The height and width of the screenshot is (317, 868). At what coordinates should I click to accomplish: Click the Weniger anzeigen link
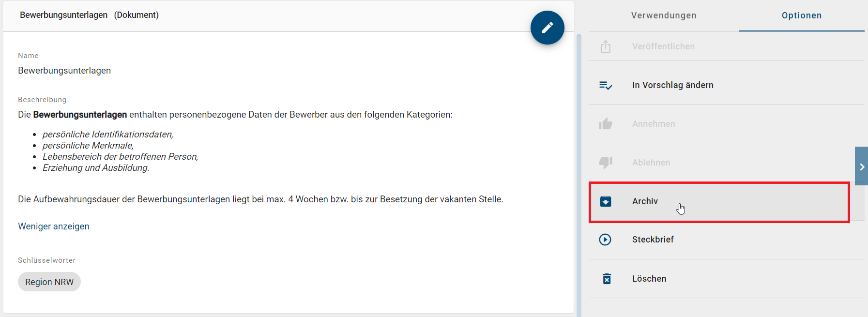pyautogui.click(x=54, y=226)
